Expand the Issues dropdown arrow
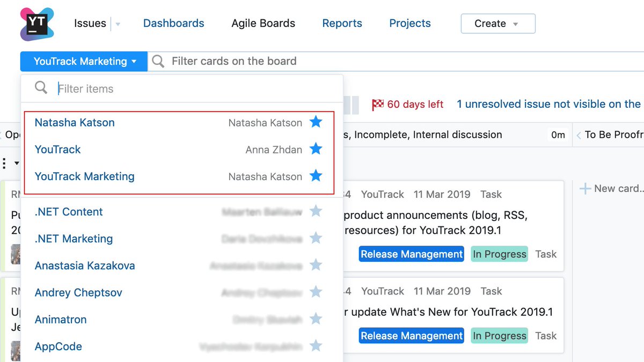Viewport: 644px width, 362px height. coord(118,24)
